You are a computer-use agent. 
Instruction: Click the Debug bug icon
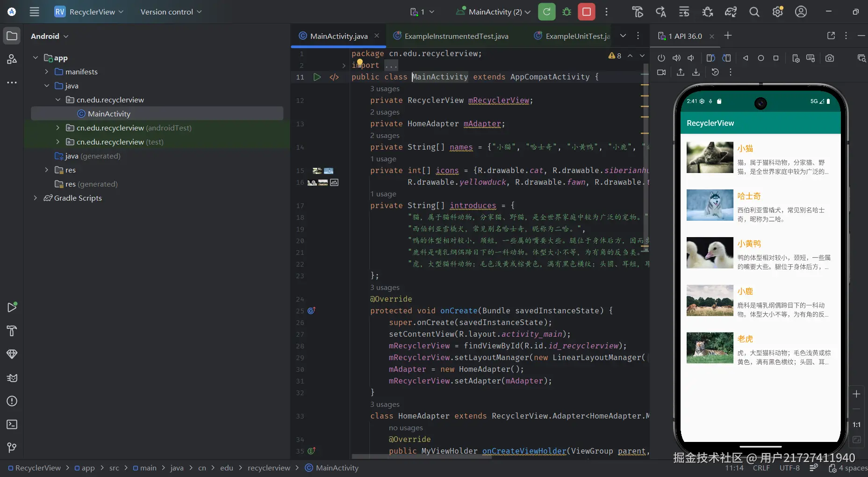pos(567,12)
